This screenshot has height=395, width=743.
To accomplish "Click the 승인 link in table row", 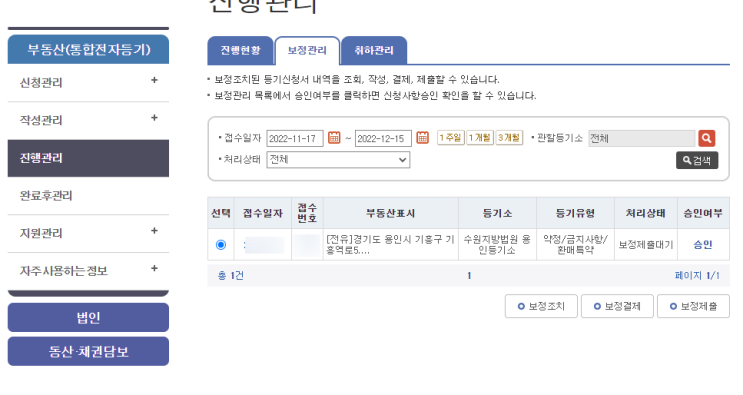I will pyautogui.click(x=703, y=245).
